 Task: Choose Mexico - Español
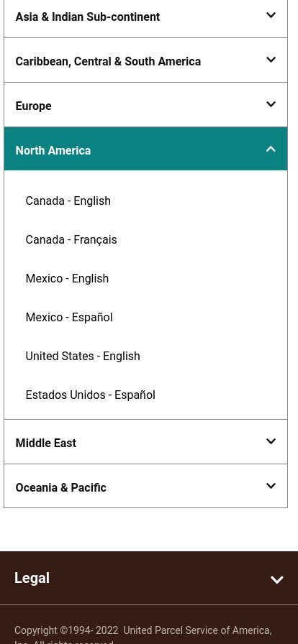tap(69, 318)
